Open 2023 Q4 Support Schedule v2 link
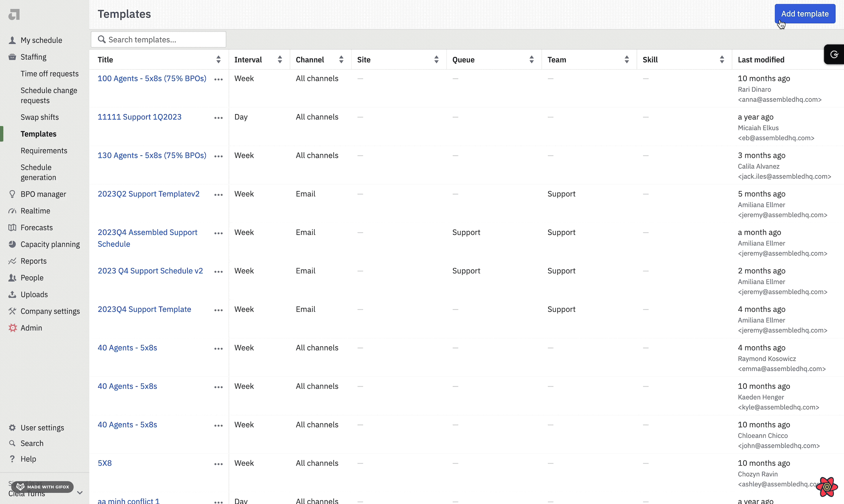Screen dimensions: 844x504 pyautogui.click(x=150, y=271)
